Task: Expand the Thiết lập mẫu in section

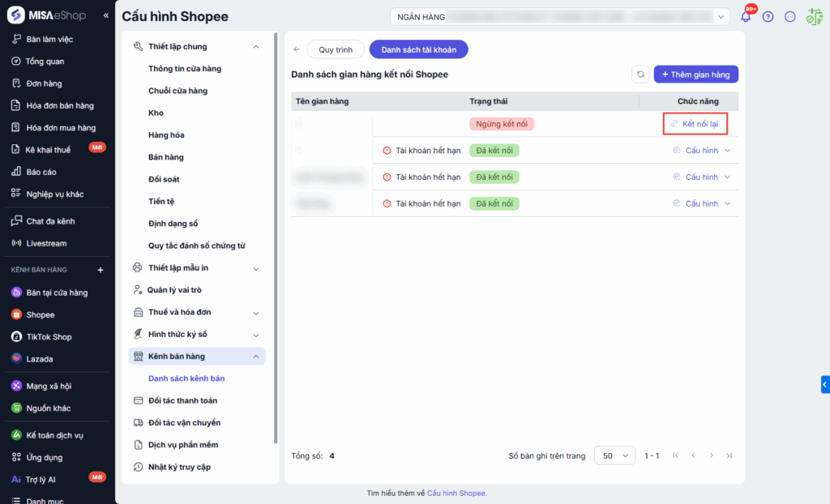Action: coord(256,268)
